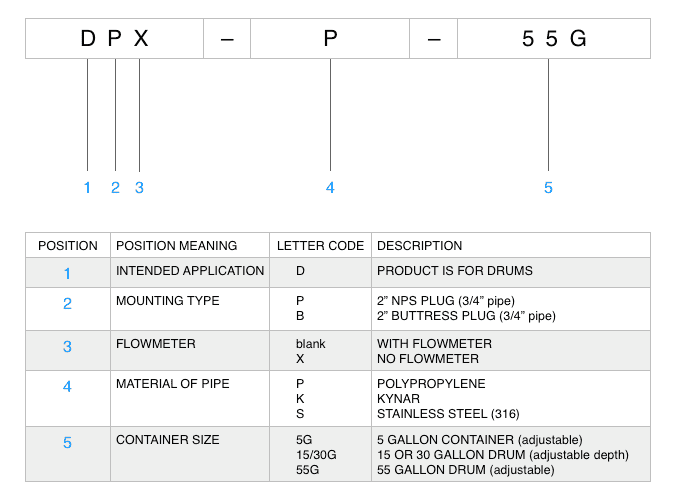This screenshot has width=674, height=497.
Task: Click the STAINLESS STEEL (316) description text
Action: tap(448, 414)
